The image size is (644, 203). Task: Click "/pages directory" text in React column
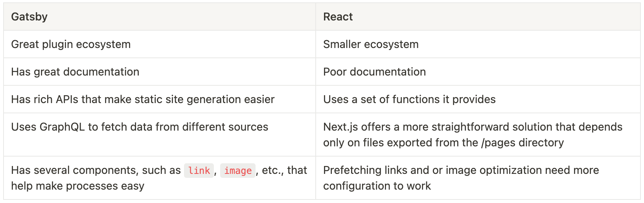point(523,143)
